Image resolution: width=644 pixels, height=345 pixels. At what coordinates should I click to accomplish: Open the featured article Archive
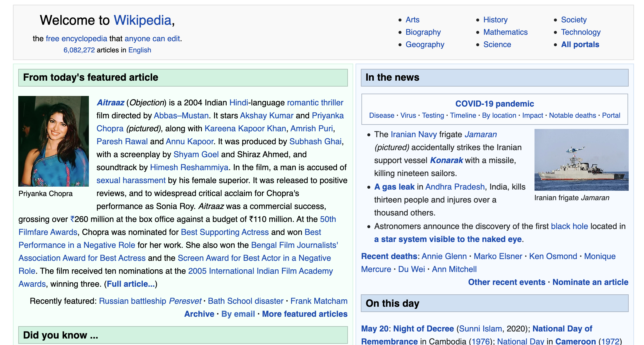199,314
